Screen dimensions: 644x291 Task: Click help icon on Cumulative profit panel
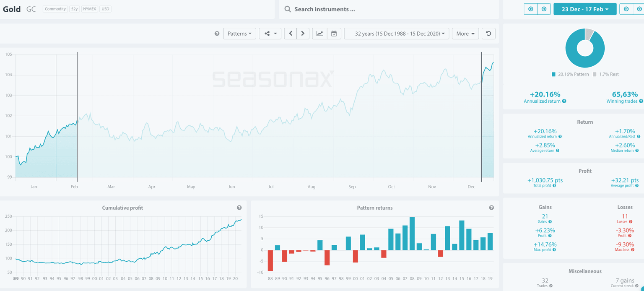click(239, 208)
